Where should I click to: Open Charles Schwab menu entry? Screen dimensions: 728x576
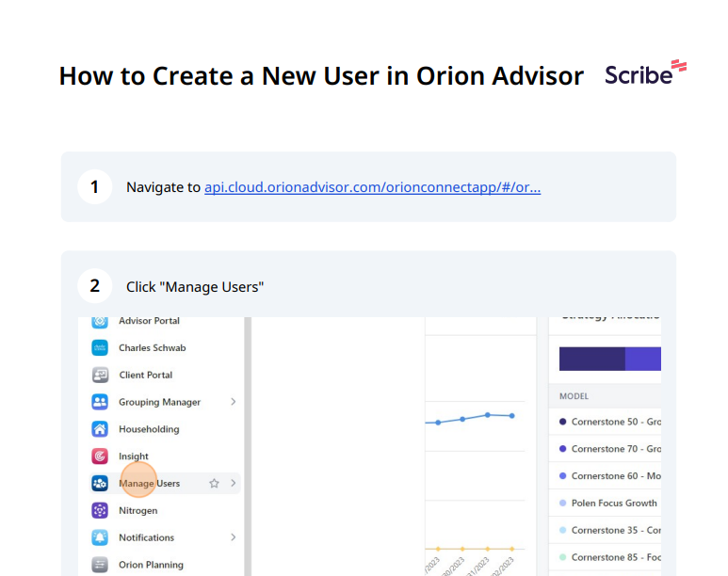click(x=153, y=347)
